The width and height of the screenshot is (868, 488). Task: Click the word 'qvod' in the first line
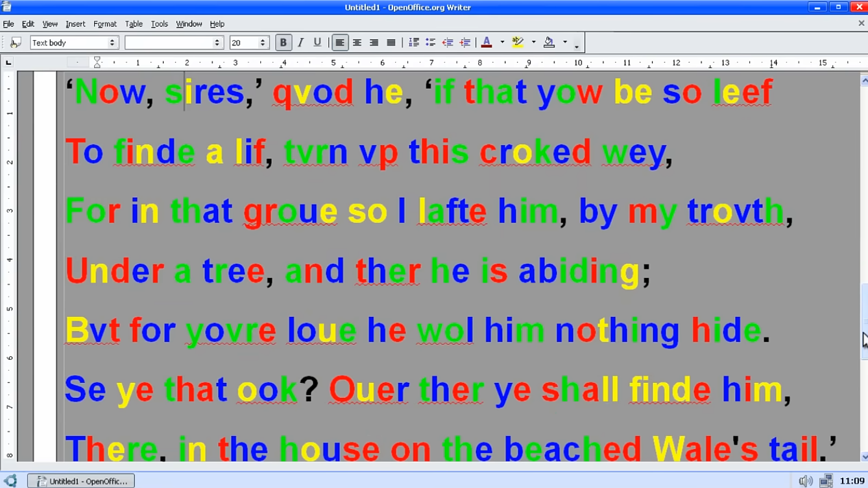pyautogui.click(x=313, y=94)
